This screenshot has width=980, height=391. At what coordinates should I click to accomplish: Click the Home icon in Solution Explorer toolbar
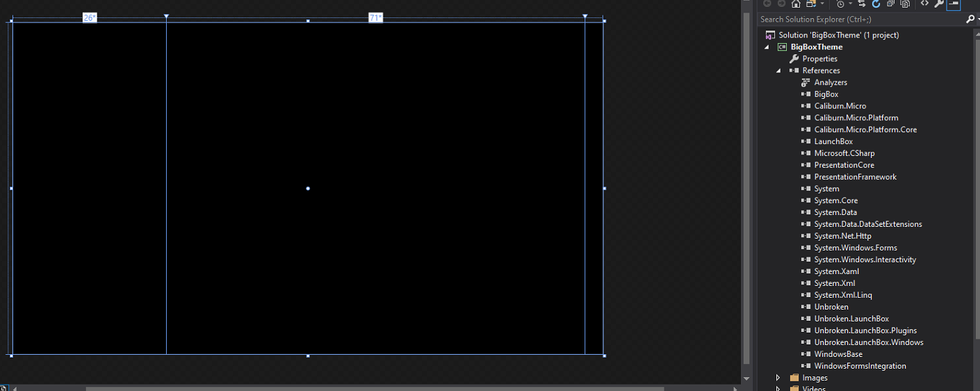(796, 3)
